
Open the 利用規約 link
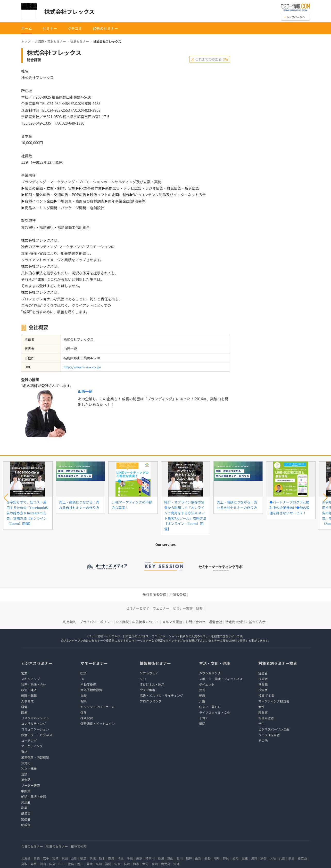coord(70,622)
